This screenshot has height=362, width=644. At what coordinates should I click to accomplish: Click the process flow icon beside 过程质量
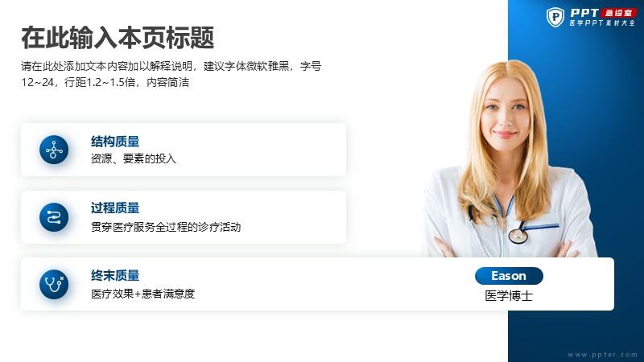54,217
